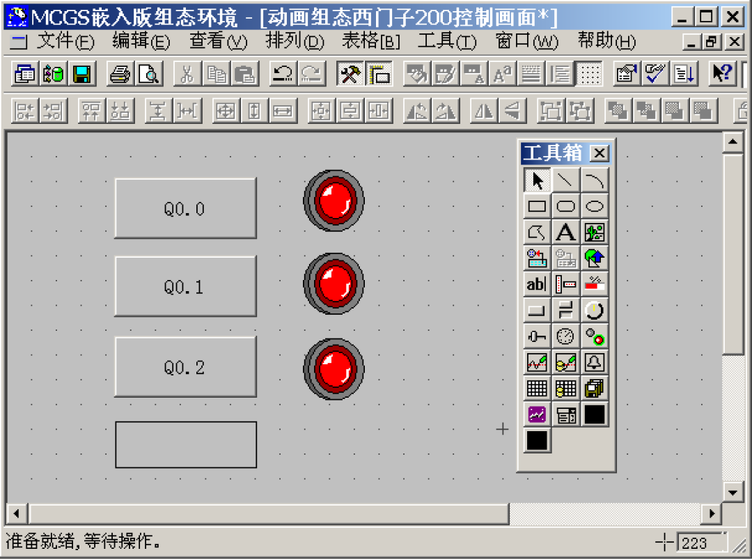Click the print icon in toolbar
The image size is (752, 560).
120,74
